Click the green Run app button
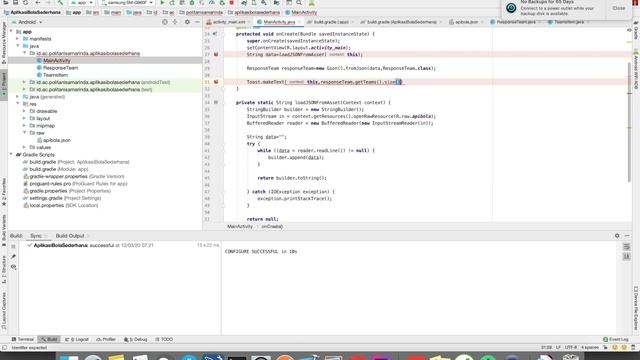The height and width of the screenshot is (360, 640). [x=162, y=3]
